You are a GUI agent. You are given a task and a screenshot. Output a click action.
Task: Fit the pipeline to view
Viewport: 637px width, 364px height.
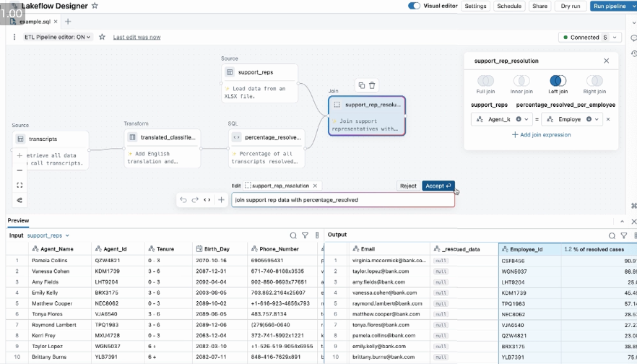tap(19, 185)
